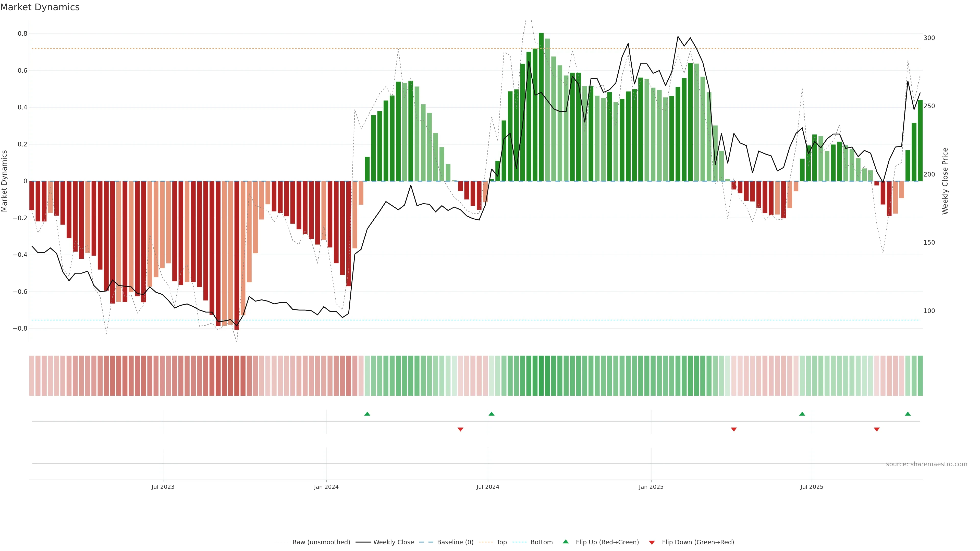The image size is (980, 551).
Task: Click the green triangle icon in the legend
Action: point(566,542)
